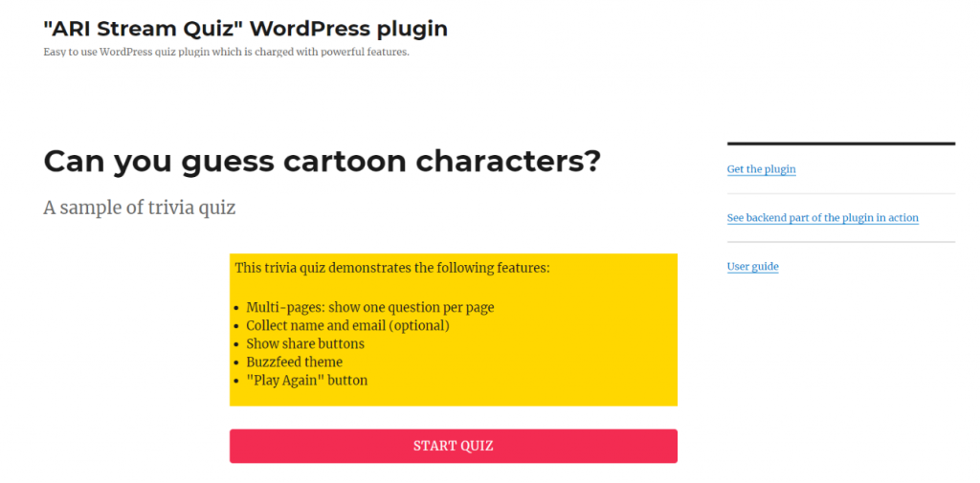Click the "Show share buttons" list item
Viewport: 980px width, 483px height.
tap(305, 343)
